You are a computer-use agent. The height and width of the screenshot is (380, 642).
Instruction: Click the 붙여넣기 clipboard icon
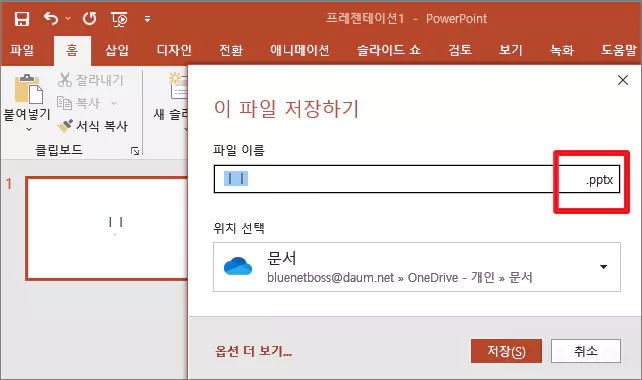[28, 89]
